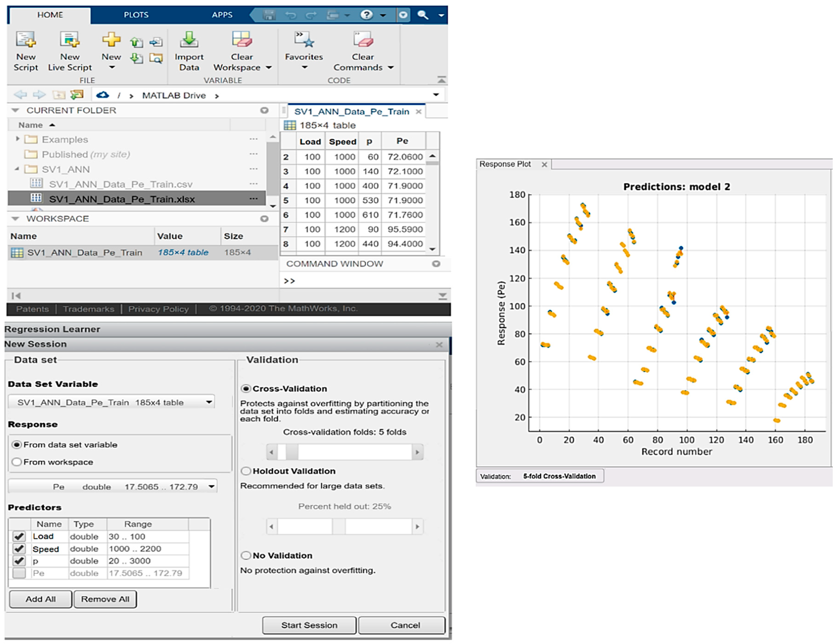Screen dimensions: 840x644
Task: Click the Clear Workspace icon
Action: (242, 39)
